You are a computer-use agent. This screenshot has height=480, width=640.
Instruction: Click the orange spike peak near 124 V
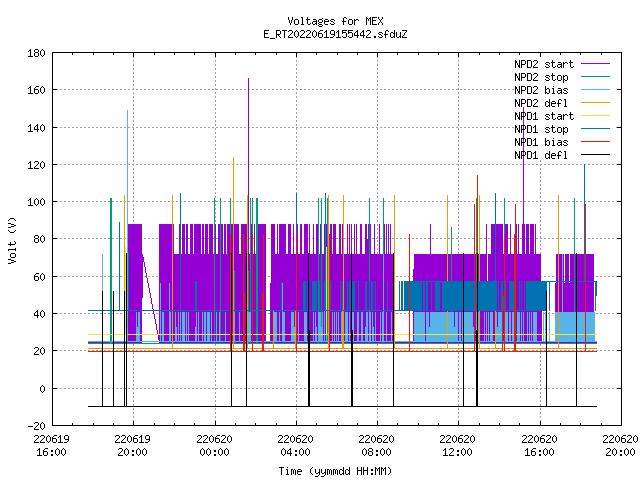pyautogui.click(x=233, y=158)
